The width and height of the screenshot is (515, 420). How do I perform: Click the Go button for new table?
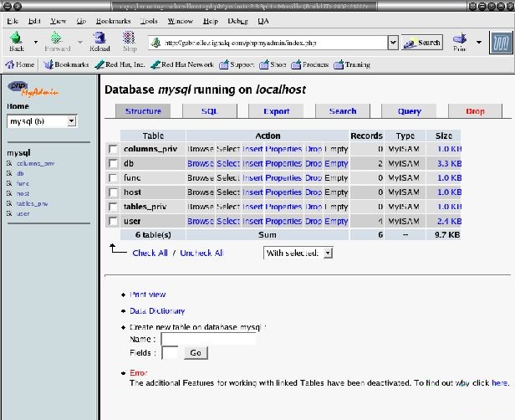point(196,353)
